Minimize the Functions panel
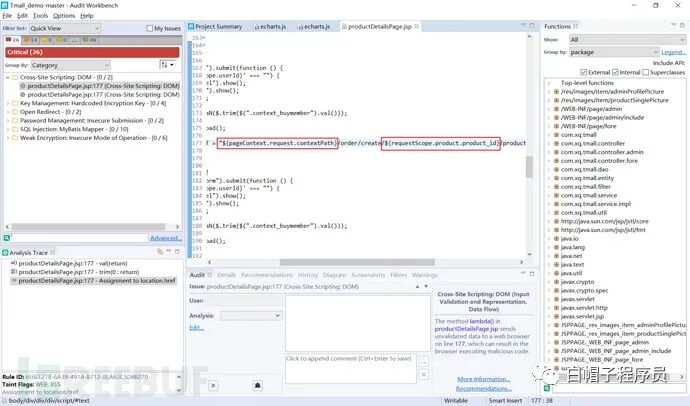This screenshot has height=406, width=690. [x=674, y=26]
